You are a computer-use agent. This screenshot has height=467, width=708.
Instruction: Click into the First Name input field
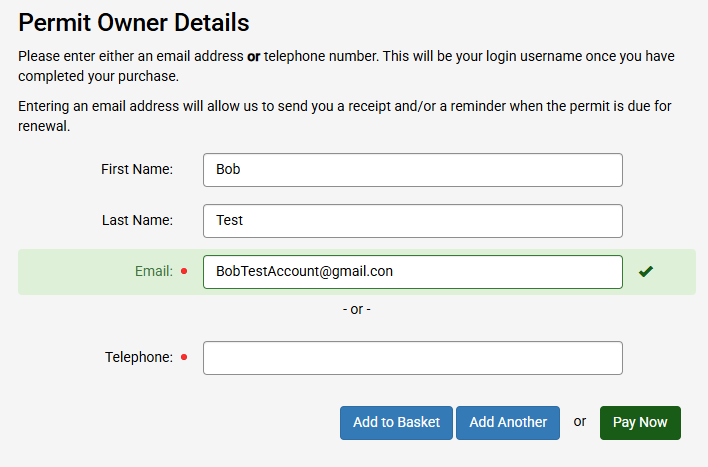[412, 170]
